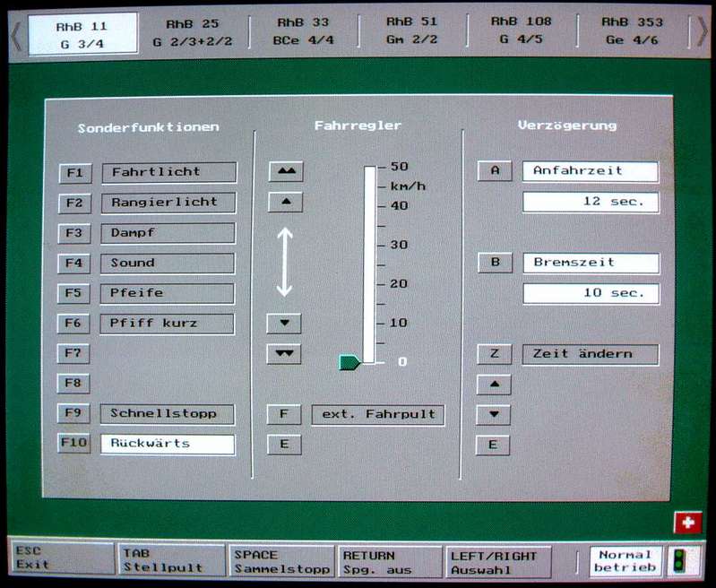Switch to RhB 108 locomotive tab
This screenshot has height=588, width=716.
point(521,31)
